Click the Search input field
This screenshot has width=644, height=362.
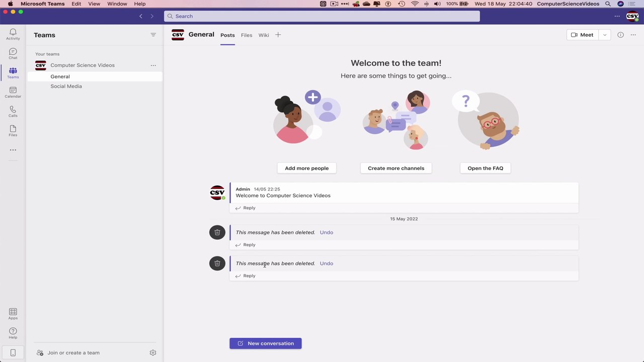322,16
